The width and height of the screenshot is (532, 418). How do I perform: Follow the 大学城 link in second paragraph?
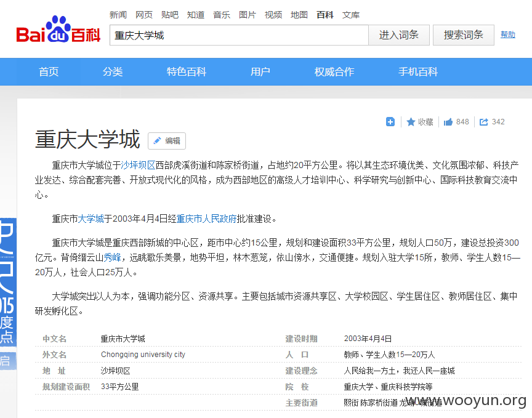[91, 219]
